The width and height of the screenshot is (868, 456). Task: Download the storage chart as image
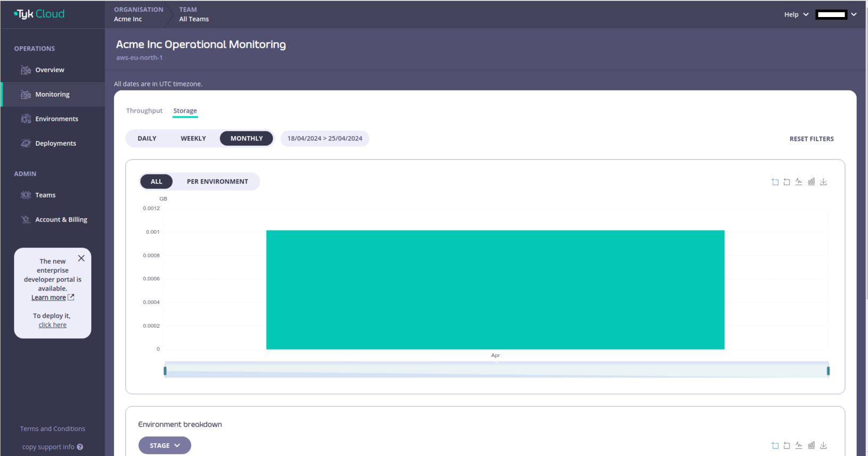pyautogui.click(x=823, y=182)
